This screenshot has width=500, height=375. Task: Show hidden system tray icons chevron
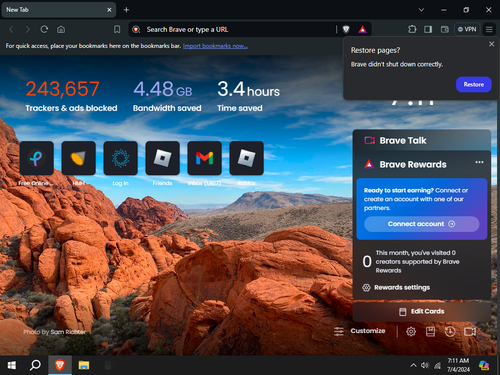(x=413, y=365)
